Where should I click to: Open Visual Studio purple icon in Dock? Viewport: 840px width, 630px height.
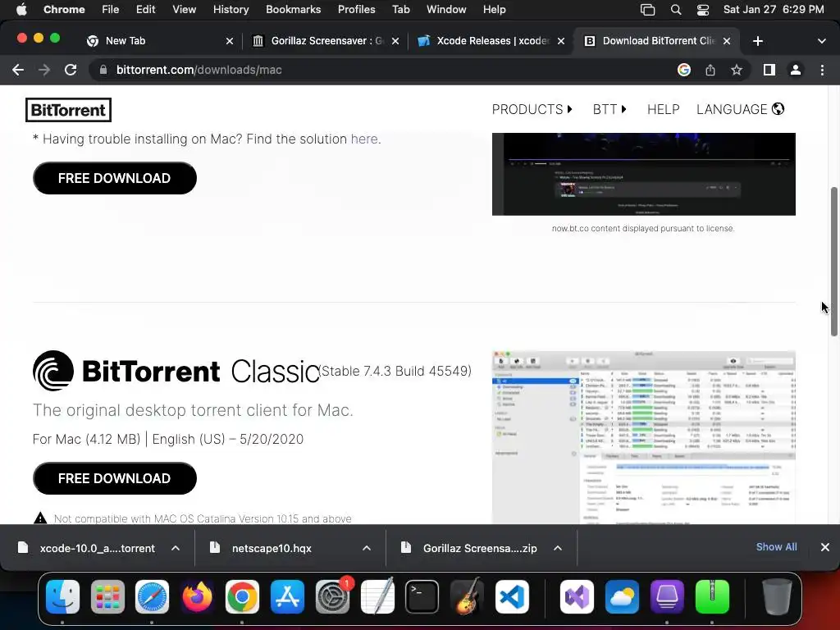click(577, 596)
